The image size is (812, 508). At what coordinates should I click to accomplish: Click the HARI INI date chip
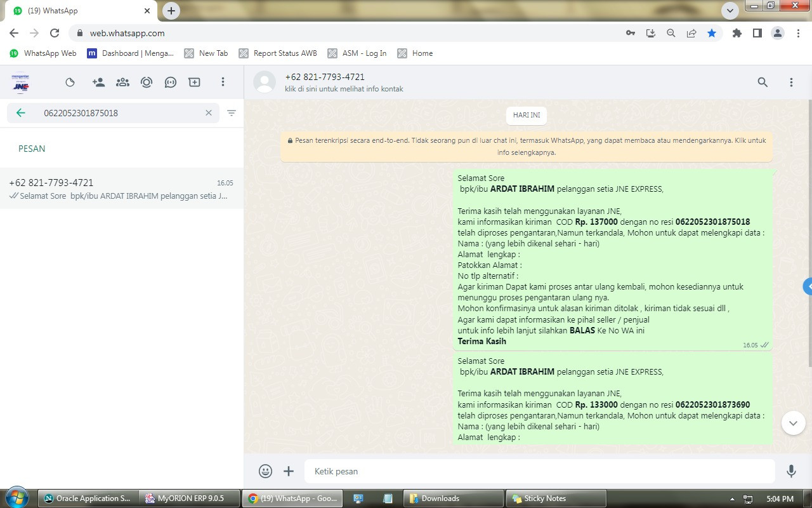[x=527, y=116]
